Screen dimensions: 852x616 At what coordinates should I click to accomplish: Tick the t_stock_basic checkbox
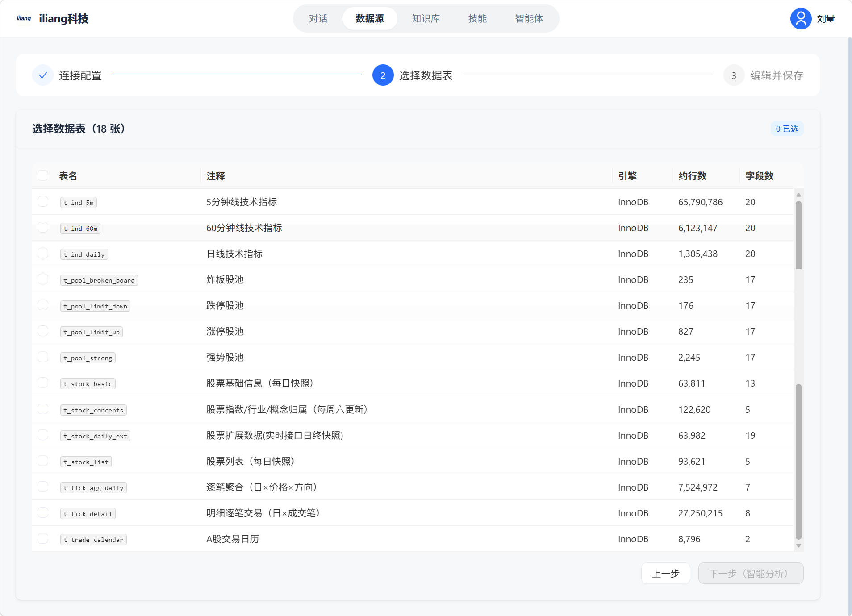tap(43, 383)
